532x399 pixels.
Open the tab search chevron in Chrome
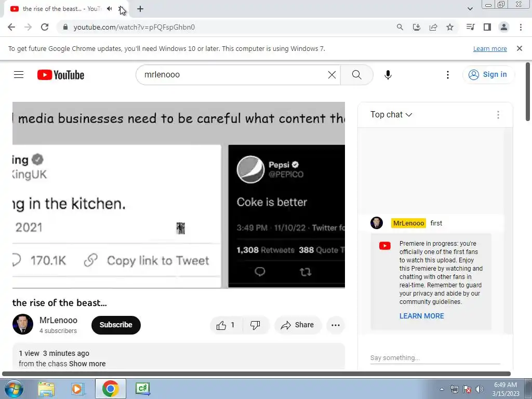click(470, 9)
